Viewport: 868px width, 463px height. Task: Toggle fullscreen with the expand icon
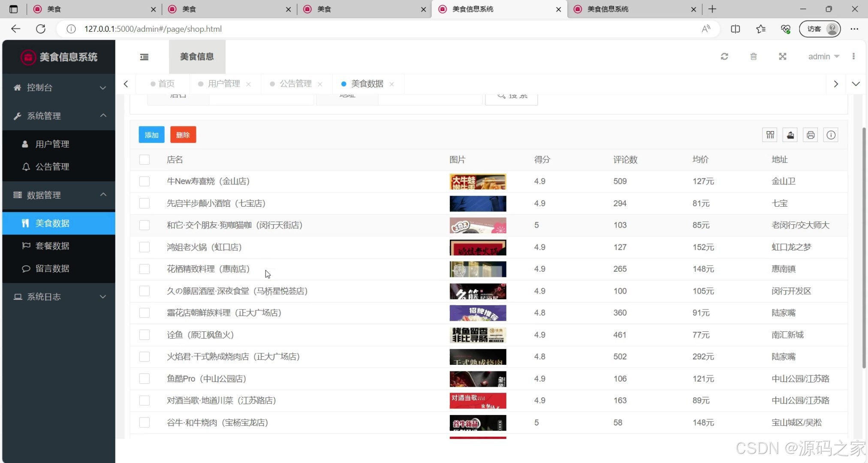click(783, 57)
